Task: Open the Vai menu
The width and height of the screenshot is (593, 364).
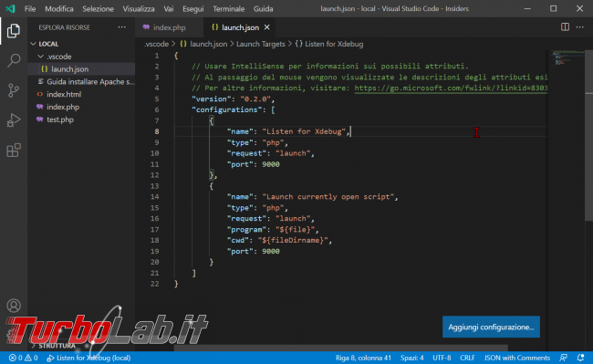Action: [x=169, y=9]
